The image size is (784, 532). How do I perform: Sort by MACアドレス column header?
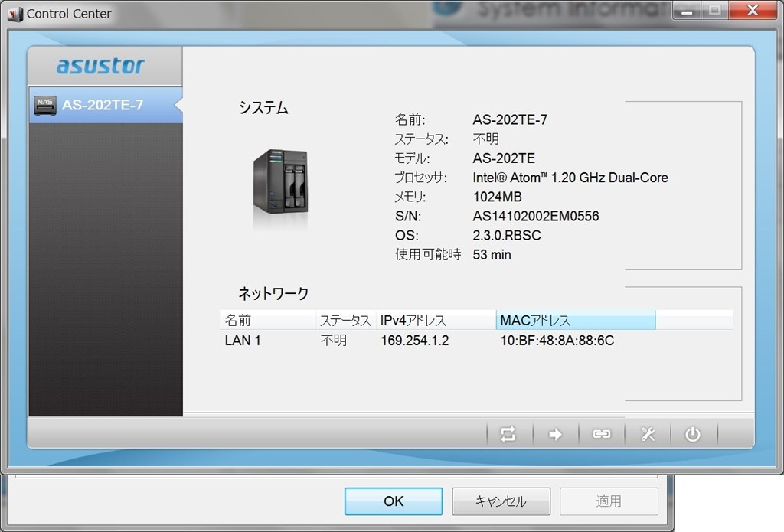[x=576, y=320]
